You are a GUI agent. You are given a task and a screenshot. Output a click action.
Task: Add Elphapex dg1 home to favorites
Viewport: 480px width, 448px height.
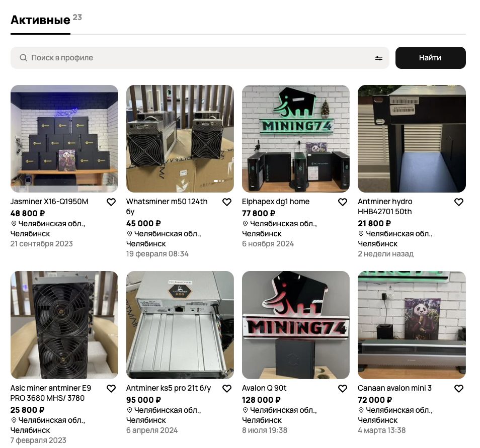(343, 202)
